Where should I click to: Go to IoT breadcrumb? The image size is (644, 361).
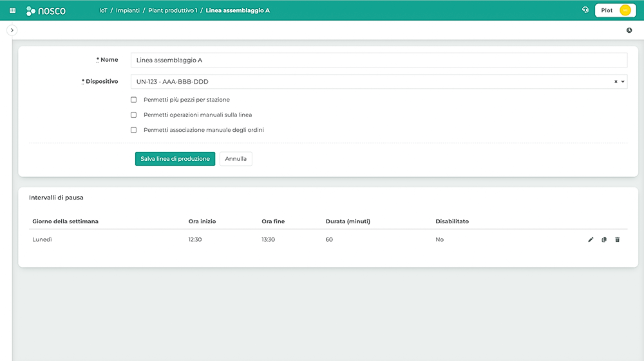pyautogui.click(x=103, y=10)
